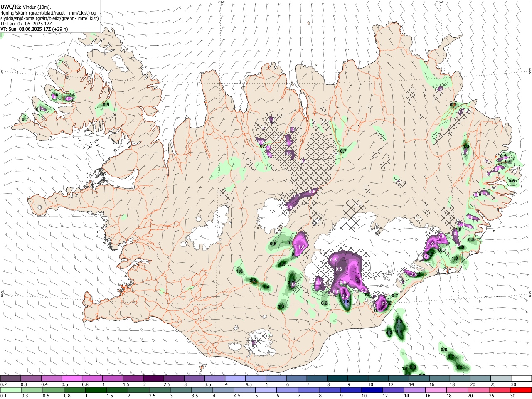Select the 'VT: Sun. 08.06.2025 17Z (+29 h)' line
This screenshot has height=399, width=532.
[x=34, y=30]
